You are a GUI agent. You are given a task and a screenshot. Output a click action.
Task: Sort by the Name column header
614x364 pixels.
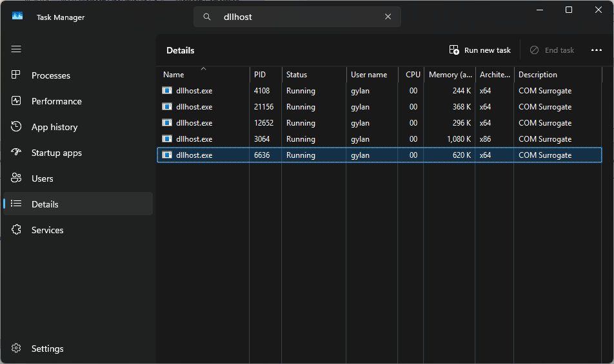click(x=173, y=75)
